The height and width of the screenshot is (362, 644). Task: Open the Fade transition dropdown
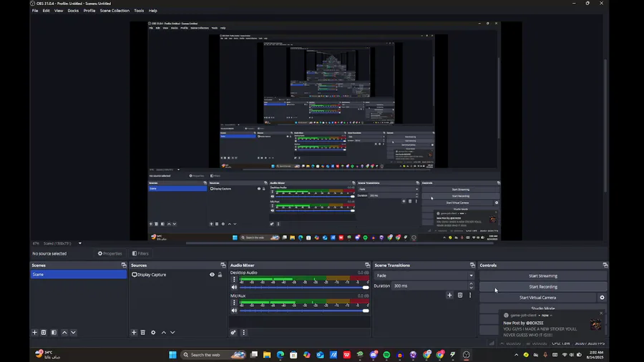point(424,275)
